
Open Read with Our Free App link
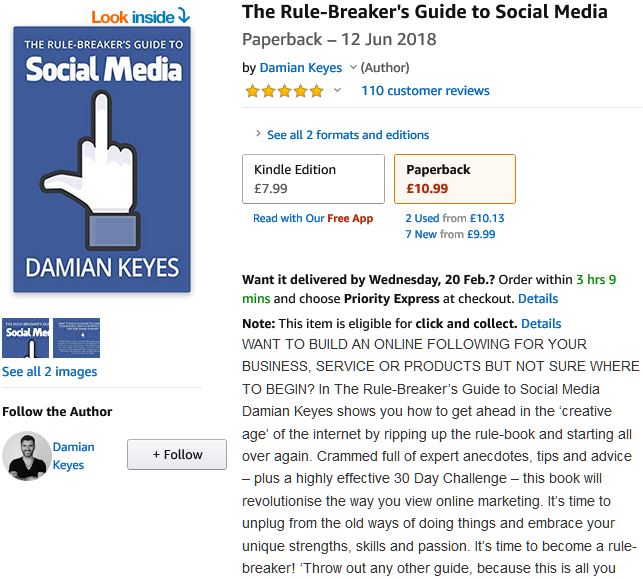coord(313,218)
